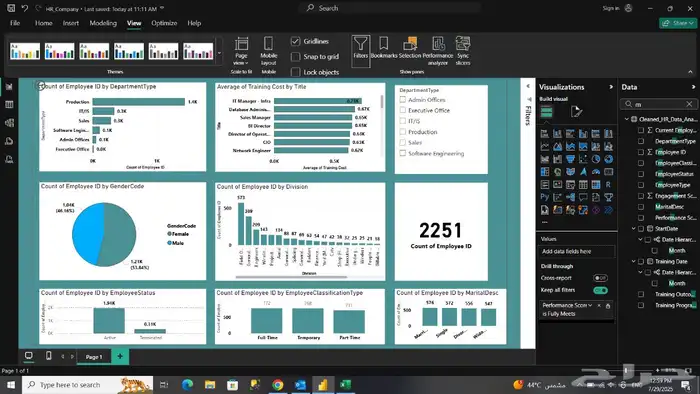The image size is (700, 394).
Task: Select the line chart visual icon
Action: [545, 146]
